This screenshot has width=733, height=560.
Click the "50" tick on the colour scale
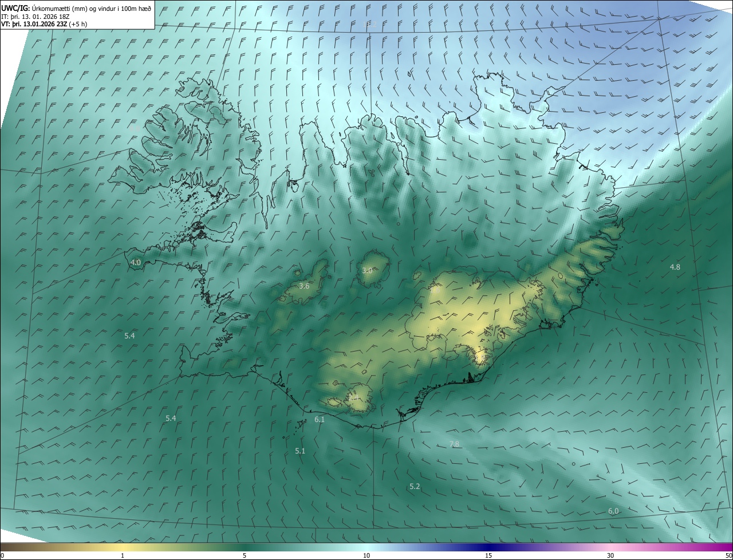(729, 556)
